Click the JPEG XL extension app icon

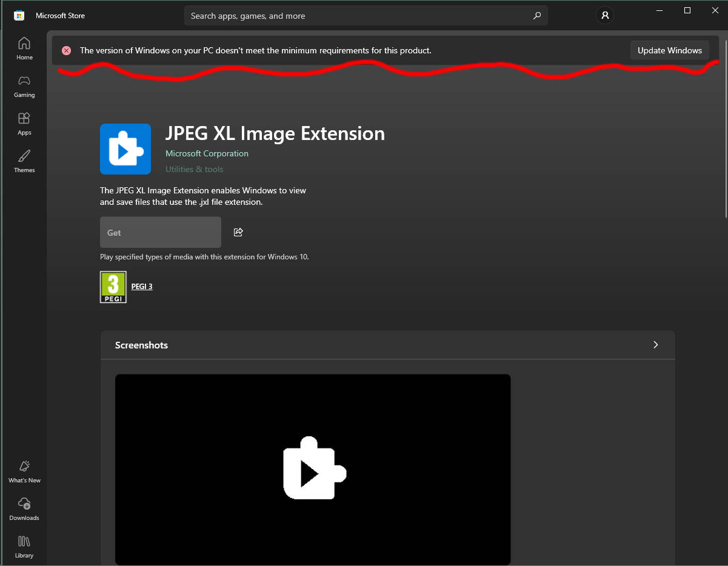pos(125,149)
